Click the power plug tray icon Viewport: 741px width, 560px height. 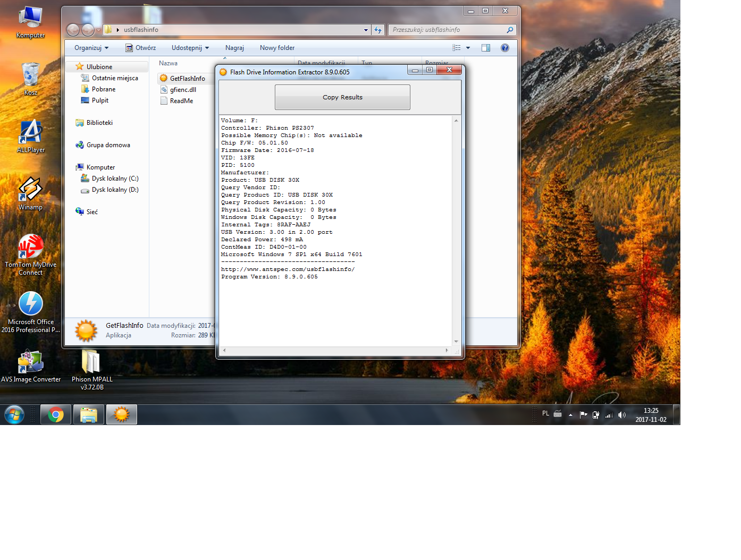596,415
